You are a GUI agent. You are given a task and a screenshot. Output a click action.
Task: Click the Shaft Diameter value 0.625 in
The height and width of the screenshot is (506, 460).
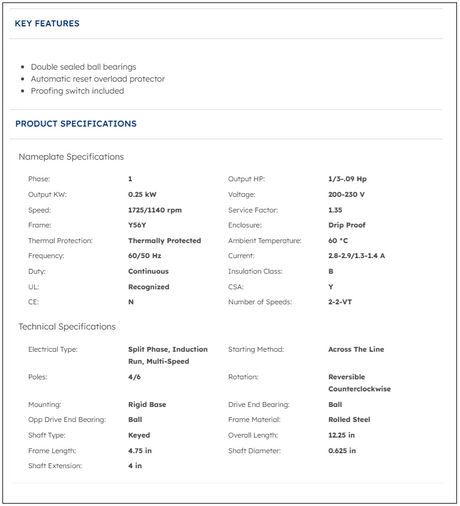coord(342,451)
